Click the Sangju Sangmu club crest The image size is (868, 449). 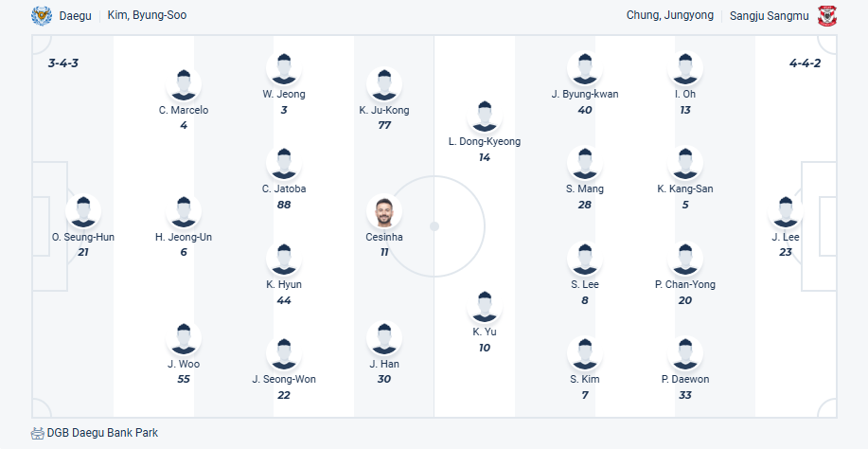pyautogui.click(x=827, y=16)
